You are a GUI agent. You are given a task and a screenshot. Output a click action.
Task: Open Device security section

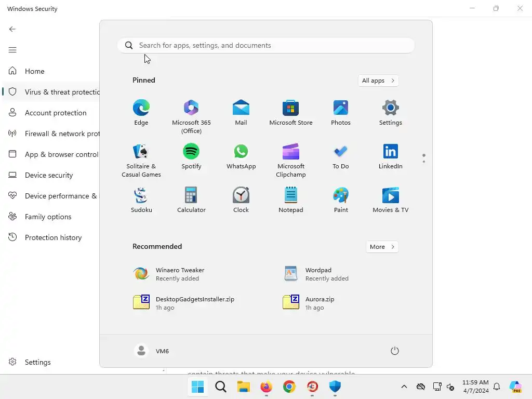point(51,175)
